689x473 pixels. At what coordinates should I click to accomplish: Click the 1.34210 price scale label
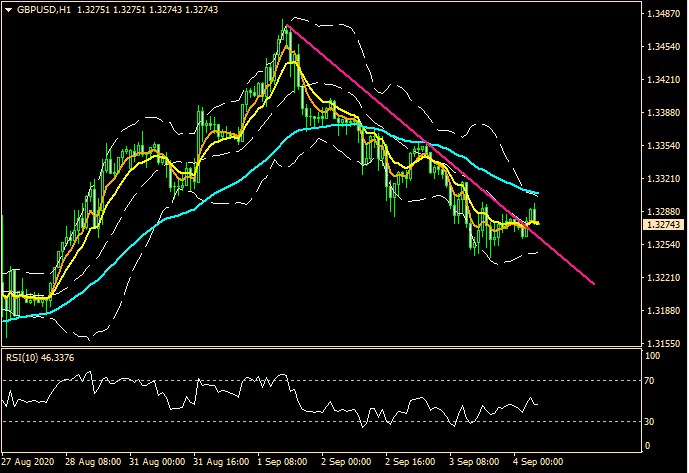[663, 80]
